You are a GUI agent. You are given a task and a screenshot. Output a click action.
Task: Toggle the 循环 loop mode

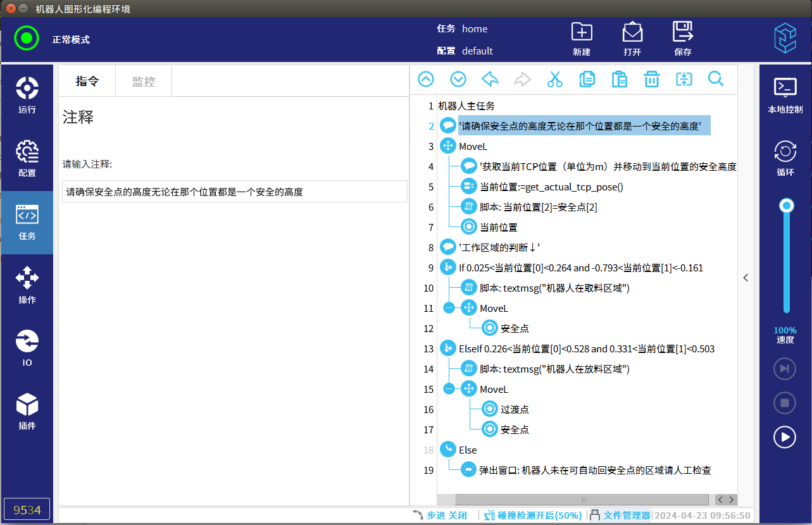[785, 158]
